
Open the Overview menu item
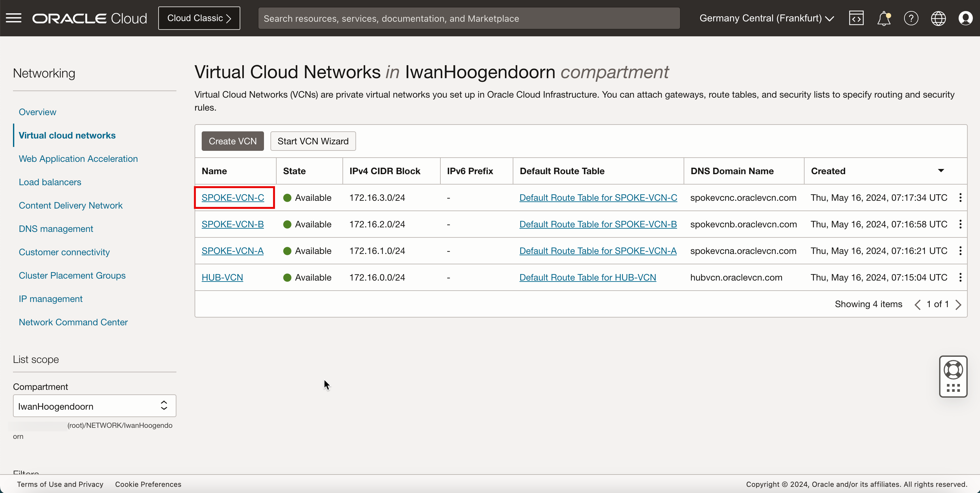tap(38, 111)
